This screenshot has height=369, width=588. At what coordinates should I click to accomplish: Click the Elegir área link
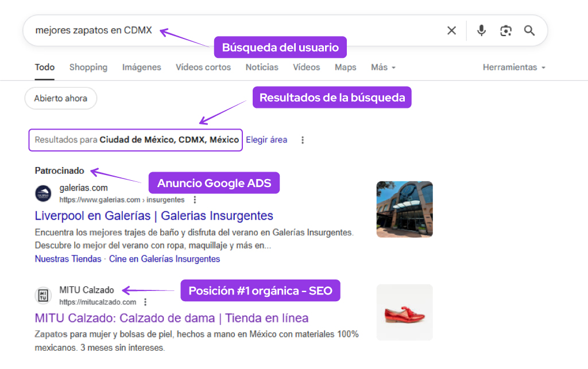point(266,139)
